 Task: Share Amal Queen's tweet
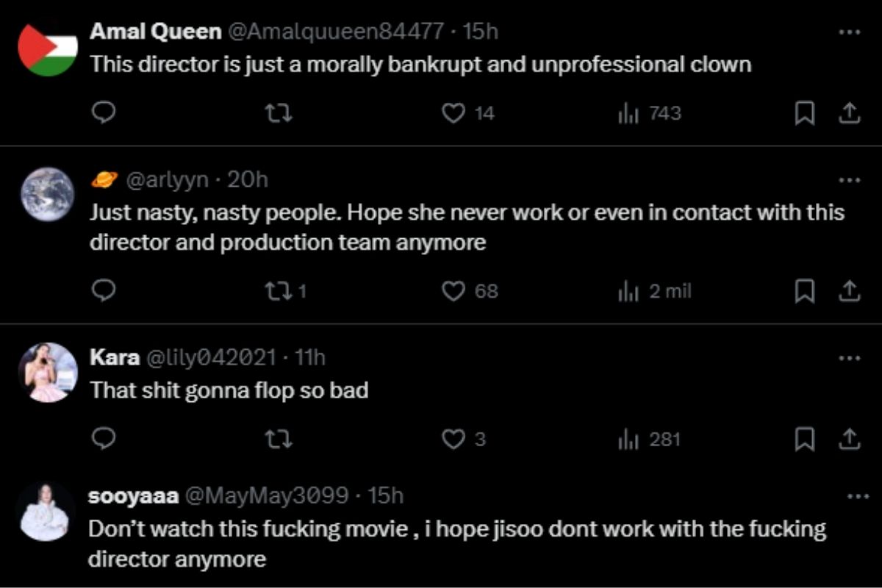click(849, 113)
